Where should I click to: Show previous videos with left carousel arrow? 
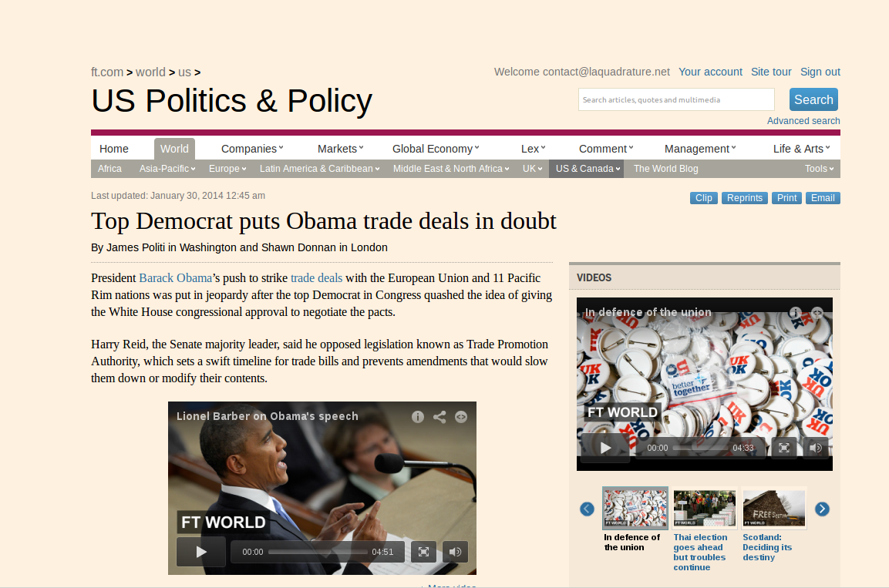coord(587,509)
